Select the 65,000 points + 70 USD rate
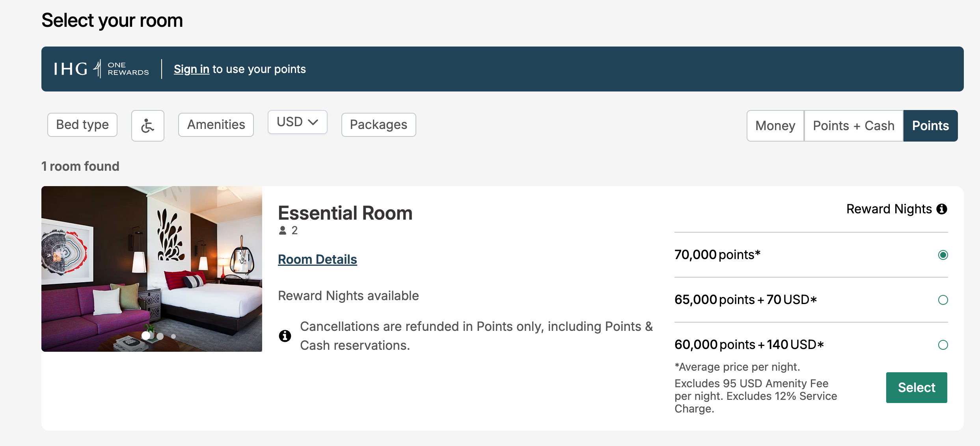The image size is (980, 446). [943, 300]
